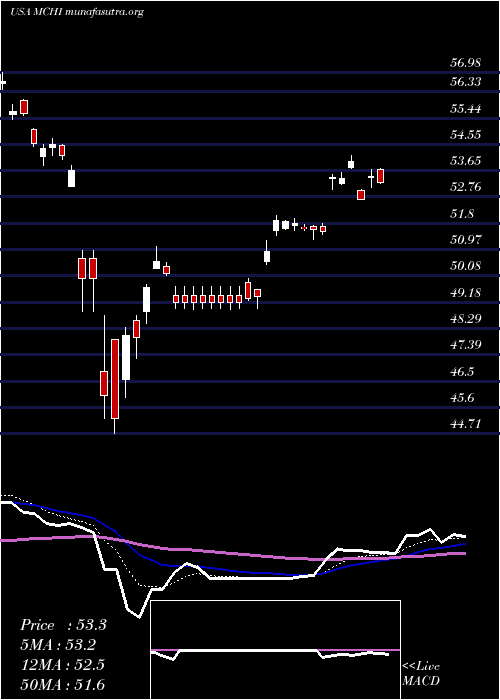This screenshot has width=500, height=700.
Task: Click the '12MA : 52.5' readout
Action: (x=62, y=665)
